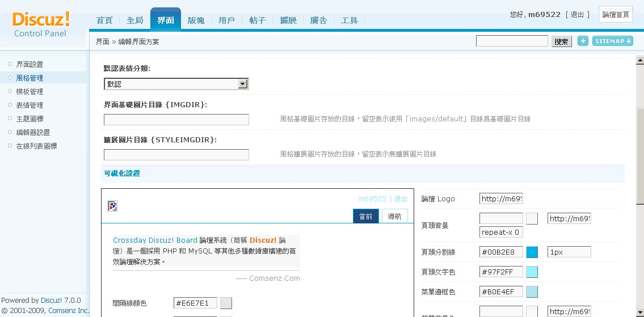Open the 用戶 tab
The width and height of the screenshot is (644, 317).
pyautogui.click(x=226, y=20)
